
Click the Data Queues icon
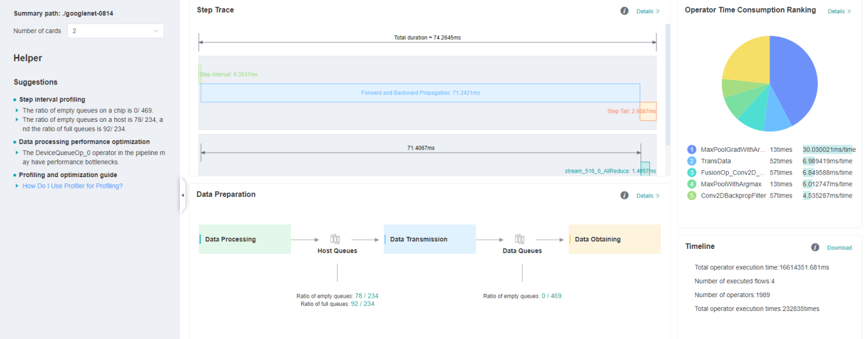coord(520,239)
